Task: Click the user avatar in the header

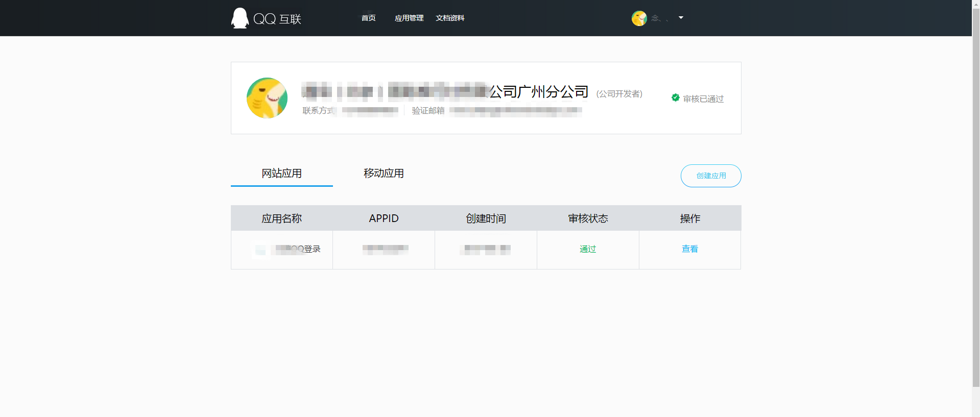Action: click(x=639, y=18)
